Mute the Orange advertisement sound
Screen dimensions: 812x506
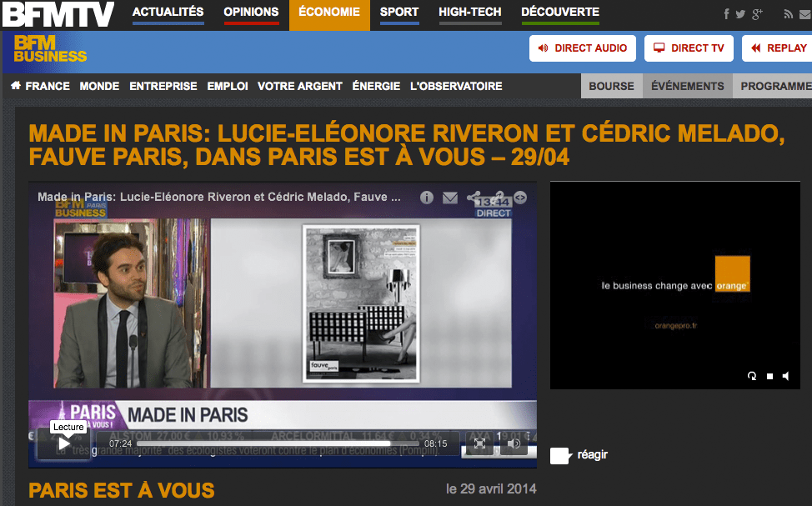point(785,376)
